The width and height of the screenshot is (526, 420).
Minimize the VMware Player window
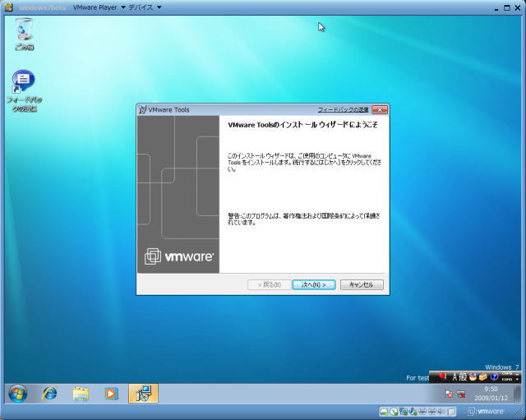[496, 8]
